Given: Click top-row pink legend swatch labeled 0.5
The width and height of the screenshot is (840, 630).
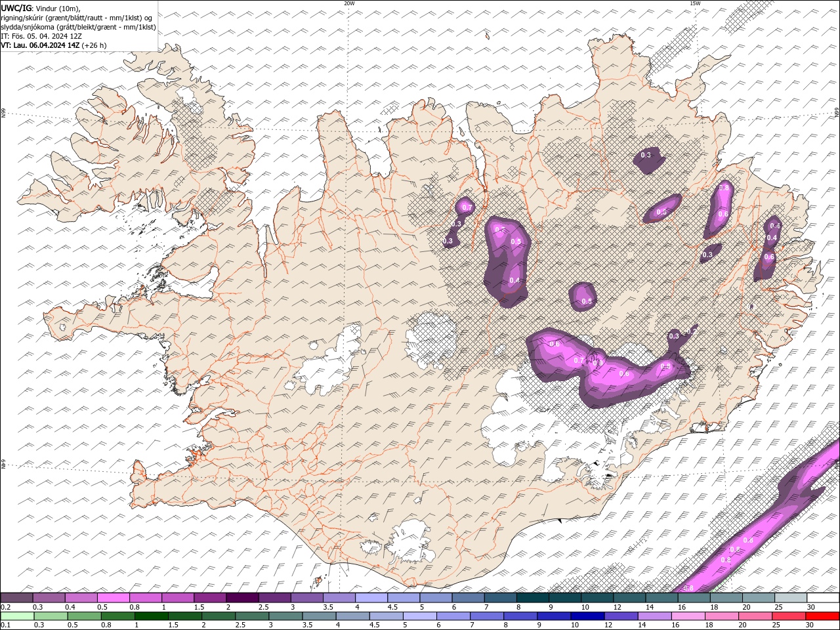Looking at the screenshot, I should pos(113,597).
